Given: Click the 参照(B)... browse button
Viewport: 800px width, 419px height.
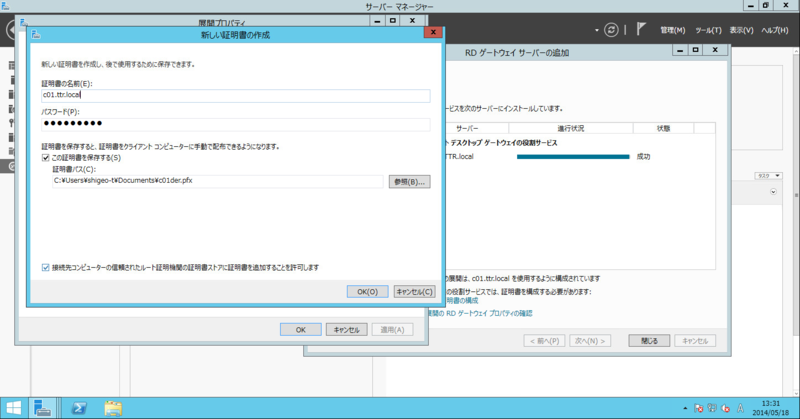Looking at the screenshot, I should point(409,182).
